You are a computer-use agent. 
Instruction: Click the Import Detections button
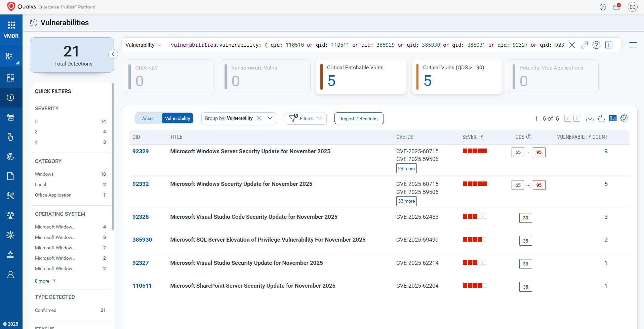pyautogui.click(x=359, y=119)
